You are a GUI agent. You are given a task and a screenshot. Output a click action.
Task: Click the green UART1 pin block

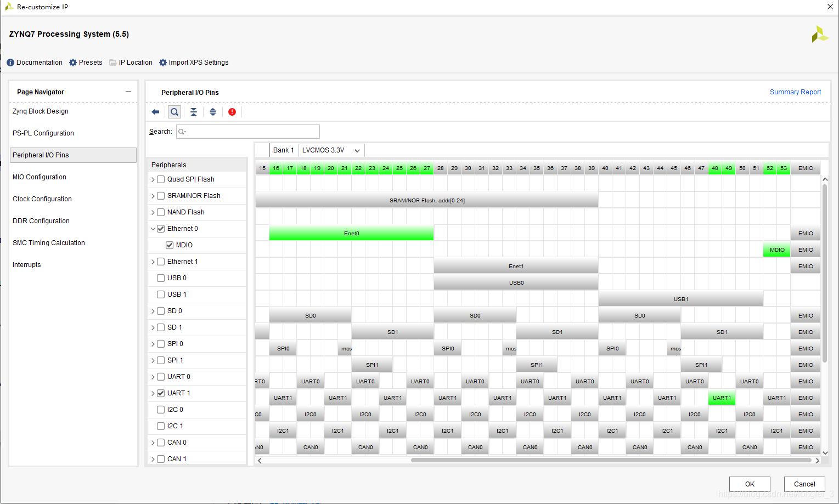722,398
